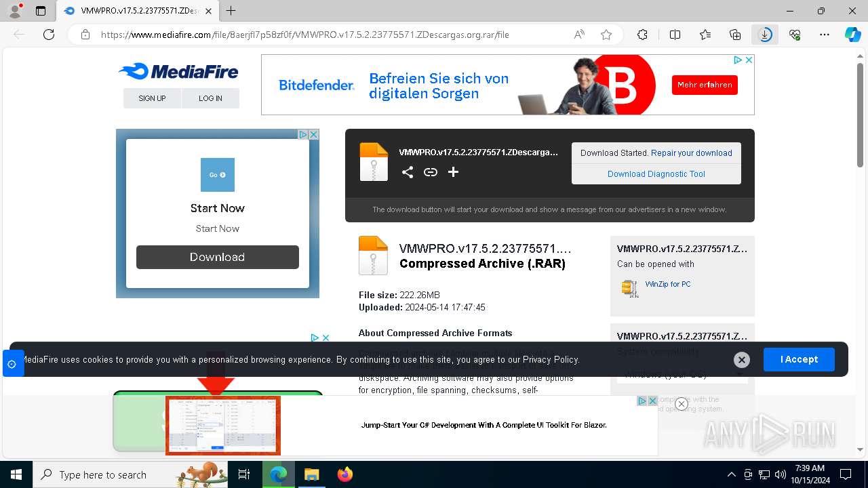Open a new browser tab
Screen dimensions: 868x488
click(x=231, y=11)
